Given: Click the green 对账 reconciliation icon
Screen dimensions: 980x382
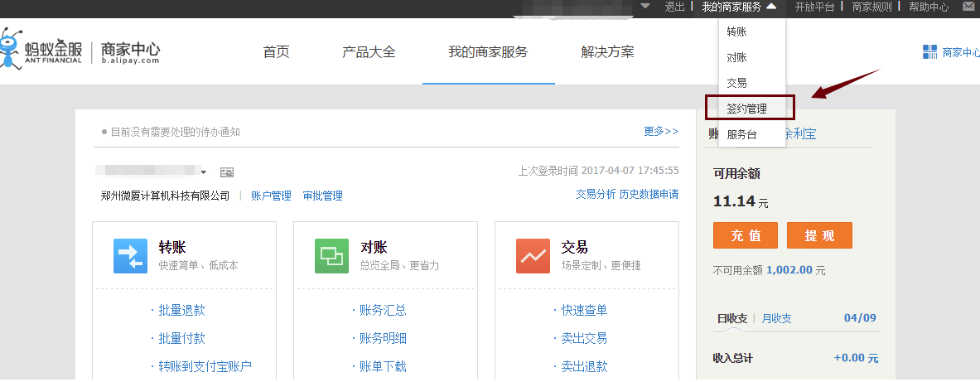Looking at the screenshot, I should (331, 256).
